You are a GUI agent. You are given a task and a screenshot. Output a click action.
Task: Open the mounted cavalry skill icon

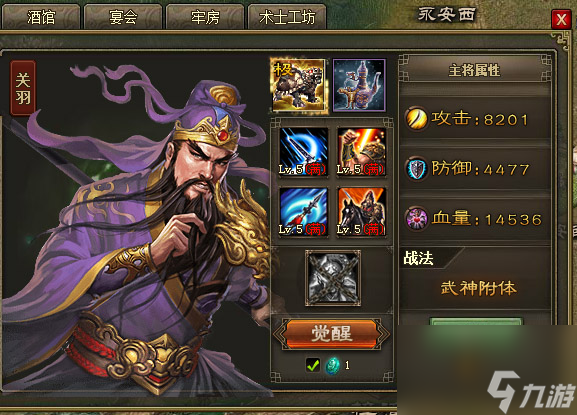[361, 212]
